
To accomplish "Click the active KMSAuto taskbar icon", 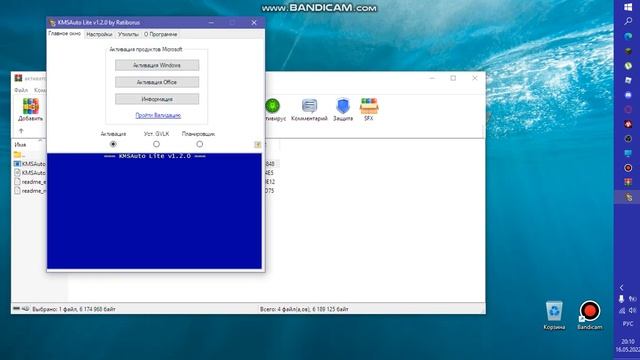I will point(628,197).
